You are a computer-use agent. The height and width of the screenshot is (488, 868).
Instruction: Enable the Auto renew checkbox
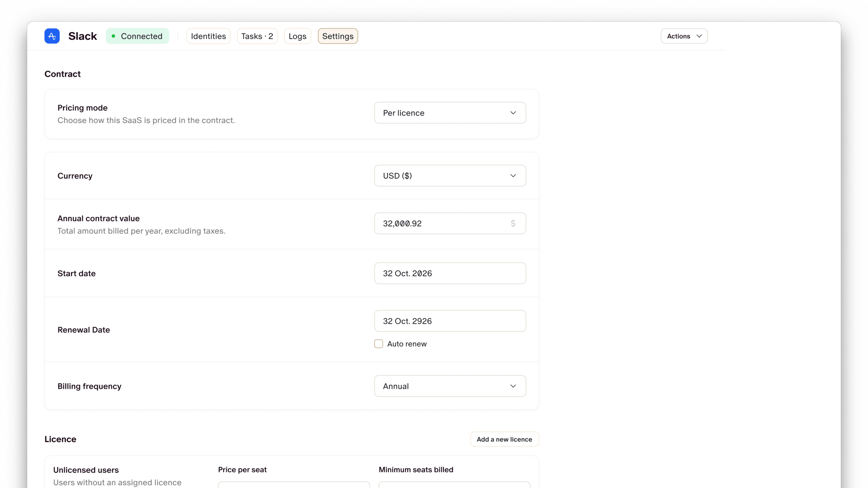pyautogui.click(x=379, y=343)
